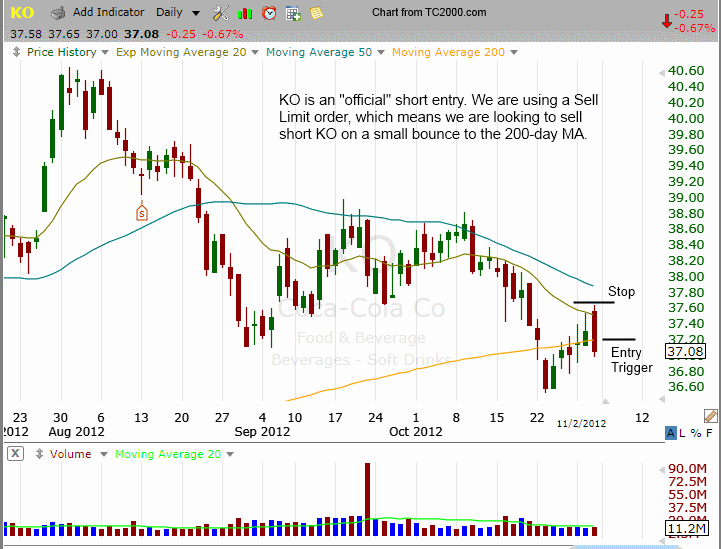Click the 40.60 price scale value
Screen dimensions: 721x549
pyautogui.click(x=686, y=70)
